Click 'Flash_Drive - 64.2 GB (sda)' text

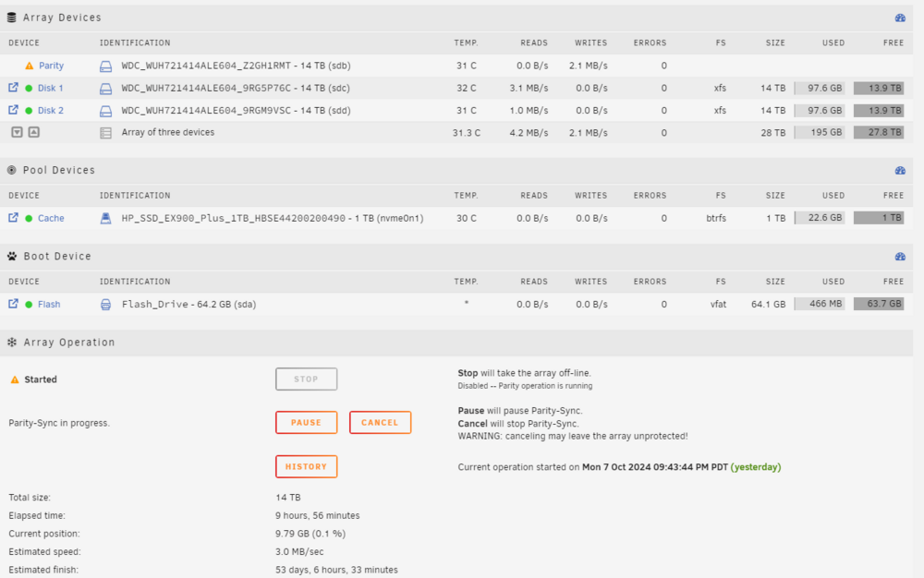pos(188,305)
